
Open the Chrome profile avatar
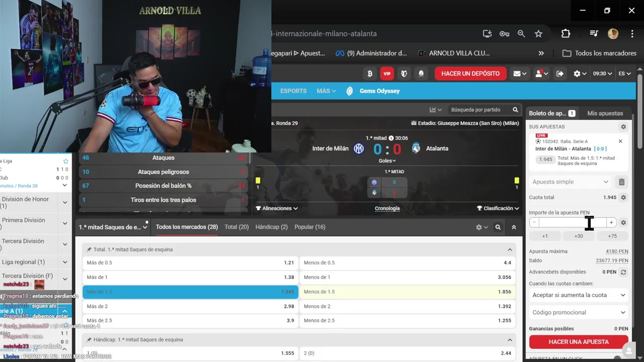613,34
